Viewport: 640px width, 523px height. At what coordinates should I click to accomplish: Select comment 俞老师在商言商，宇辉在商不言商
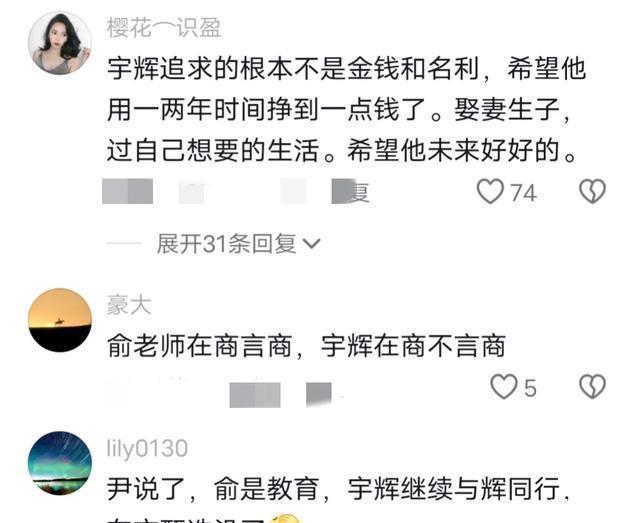point(306,346)
